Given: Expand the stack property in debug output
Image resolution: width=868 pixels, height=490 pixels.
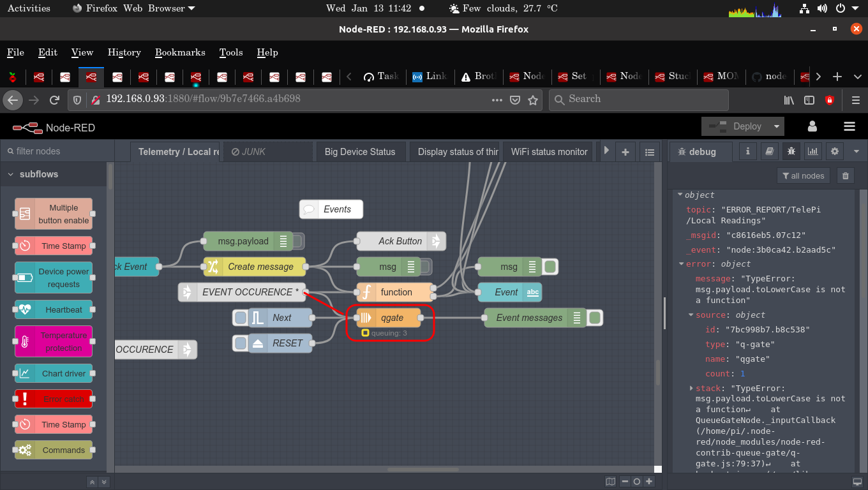Looking at the screenshot, I should pyautogui.click(x=691, y=388).
